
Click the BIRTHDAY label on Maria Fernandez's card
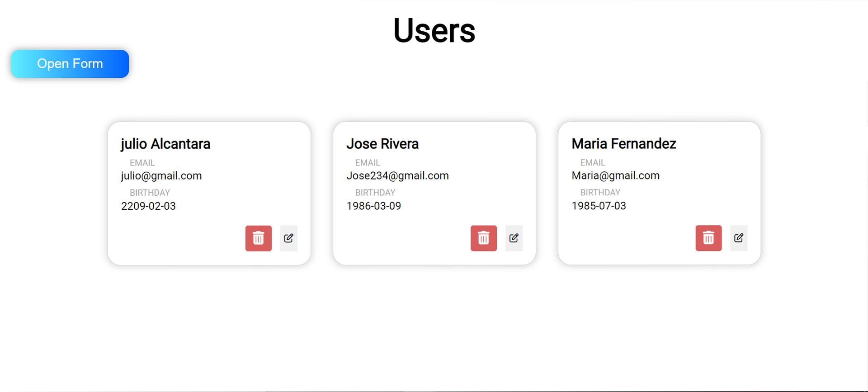[x=600, y=193]
